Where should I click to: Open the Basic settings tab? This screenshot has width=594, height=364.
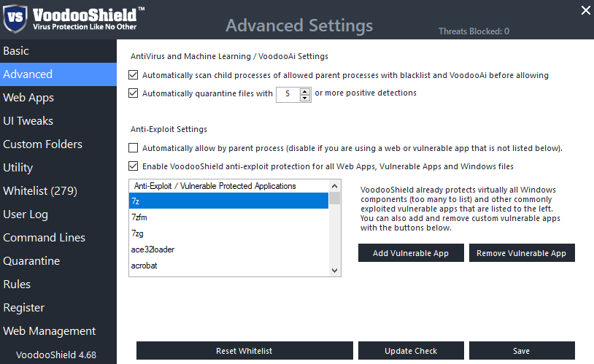coord(16,51)
